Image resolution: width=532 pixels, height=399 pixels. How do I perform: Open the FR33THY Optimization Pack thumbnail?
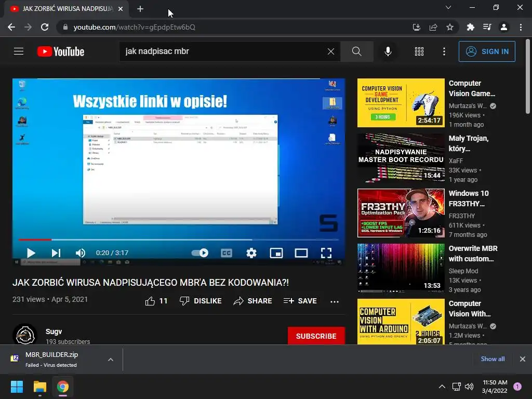point(401,213)
